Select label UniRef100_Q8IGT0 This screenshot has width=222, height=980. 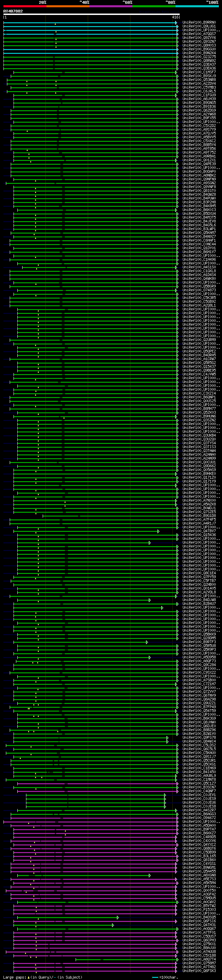[x=199, y=191]
